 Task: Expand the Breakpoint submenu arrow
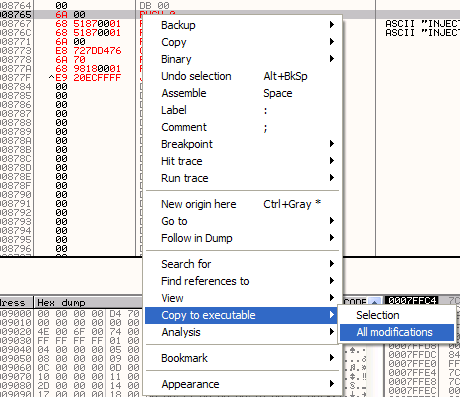(x=332, y=144)
